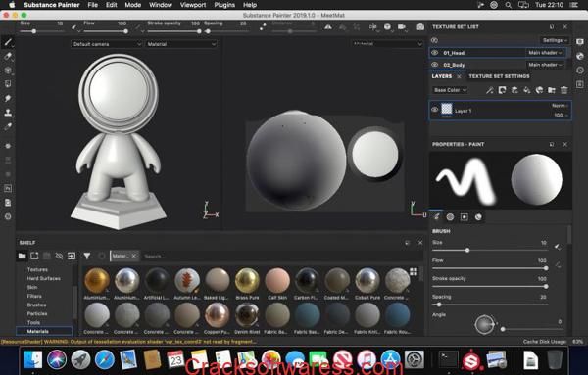Select the Projection tool
The height and width of the screenshot is (375, 588).
point(8,70)
